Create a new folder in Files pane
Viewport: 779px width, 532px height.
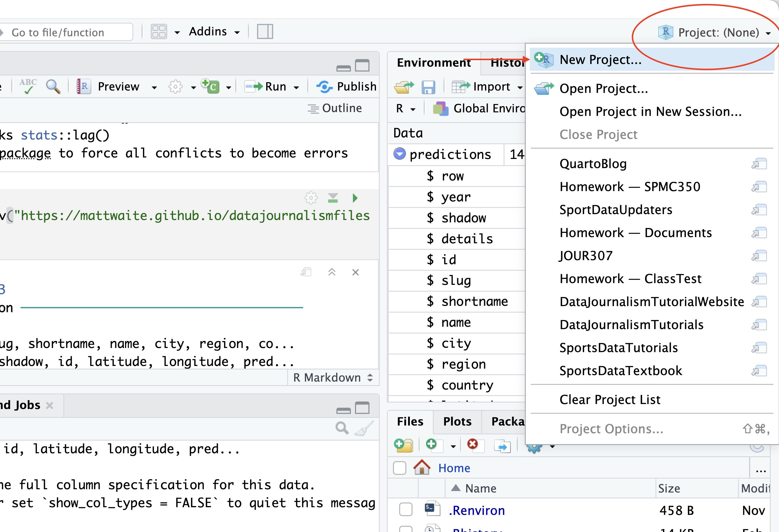pyautogui.click(x=404, y=445)
